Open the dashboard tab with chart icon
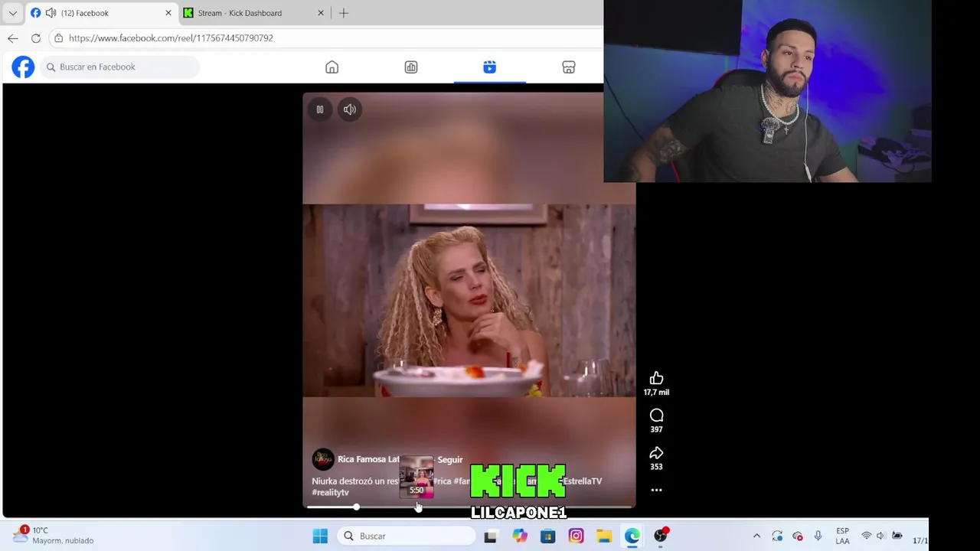Screen dimensions: 980x551 point(411,67)
